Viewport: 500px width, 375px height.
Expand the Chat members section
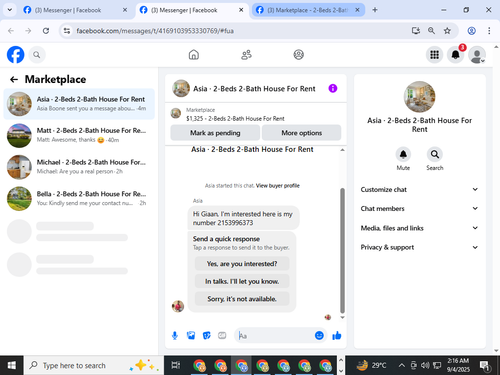(x=419, y=209)
